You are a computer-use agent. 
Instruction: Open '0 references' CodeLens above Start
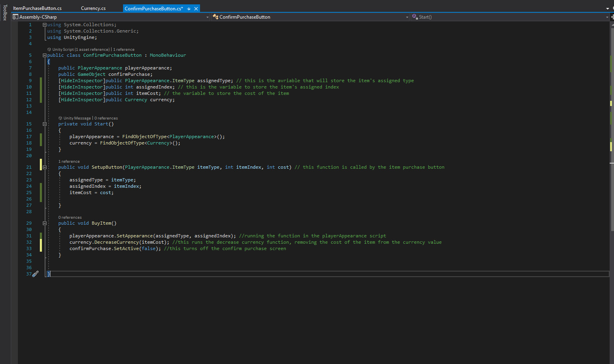click(x=106, y=118)
